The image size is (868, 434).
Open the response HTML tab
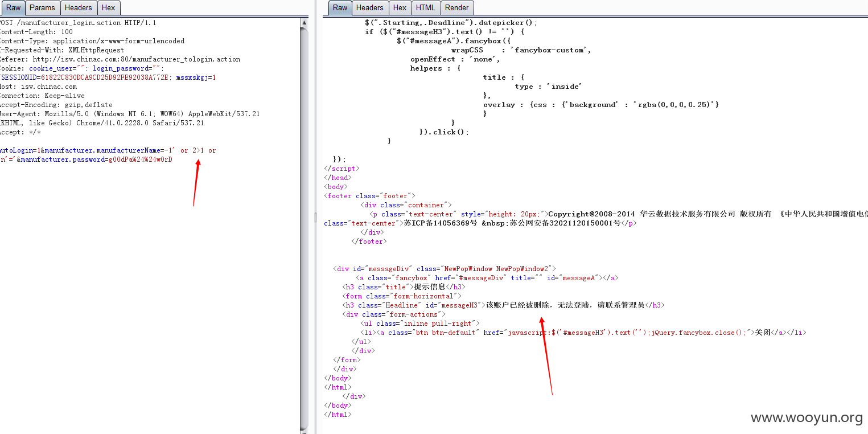pos(425,7)
